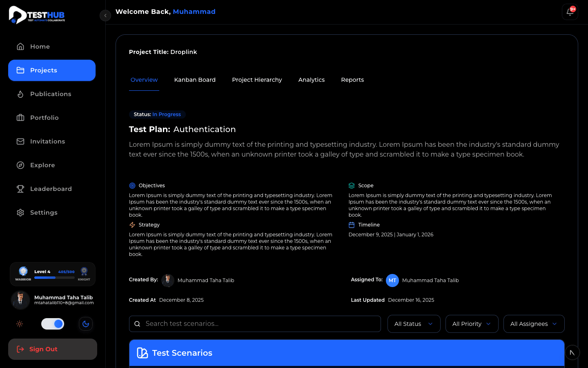Open Portfolio in the sidebar

52,118
